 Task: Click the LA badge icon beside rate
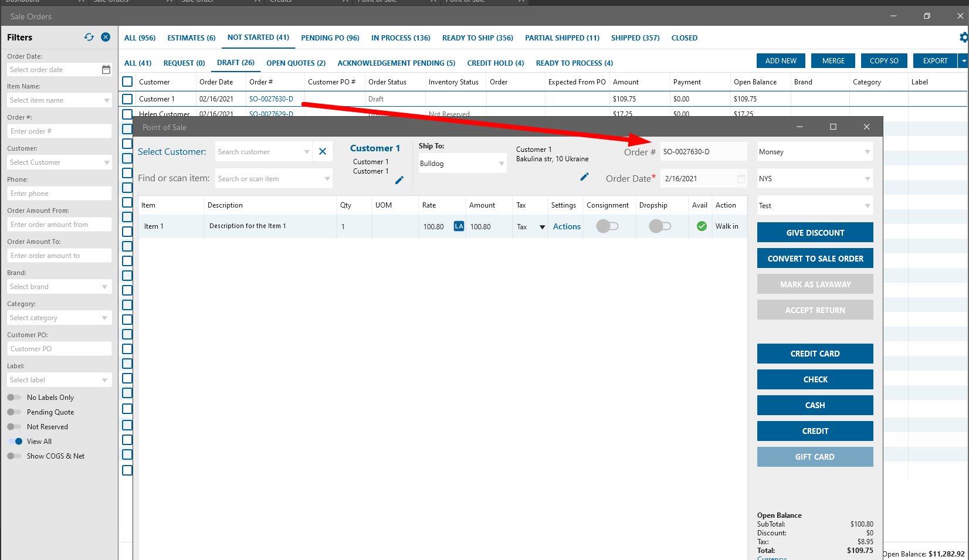(x=459, y=226)
